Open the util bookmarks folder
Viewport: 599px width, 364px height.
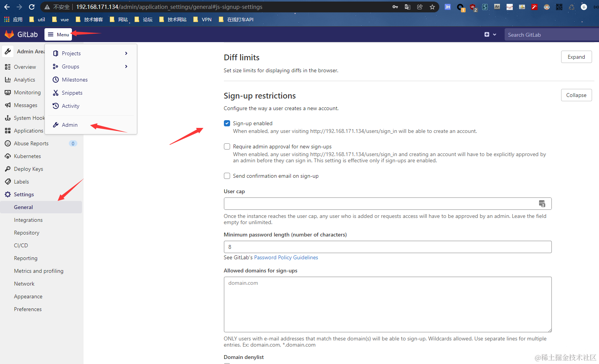pos(37,19)
